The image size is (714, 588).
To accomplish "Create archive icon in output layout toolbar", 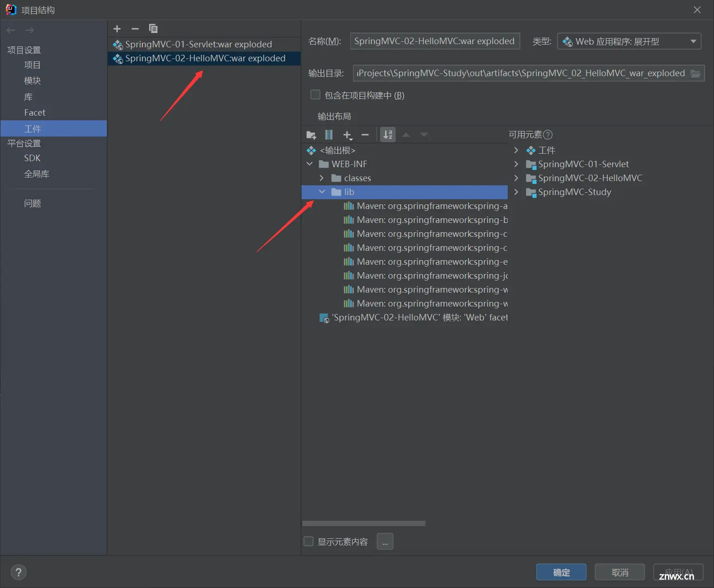I will coord(329,135).
